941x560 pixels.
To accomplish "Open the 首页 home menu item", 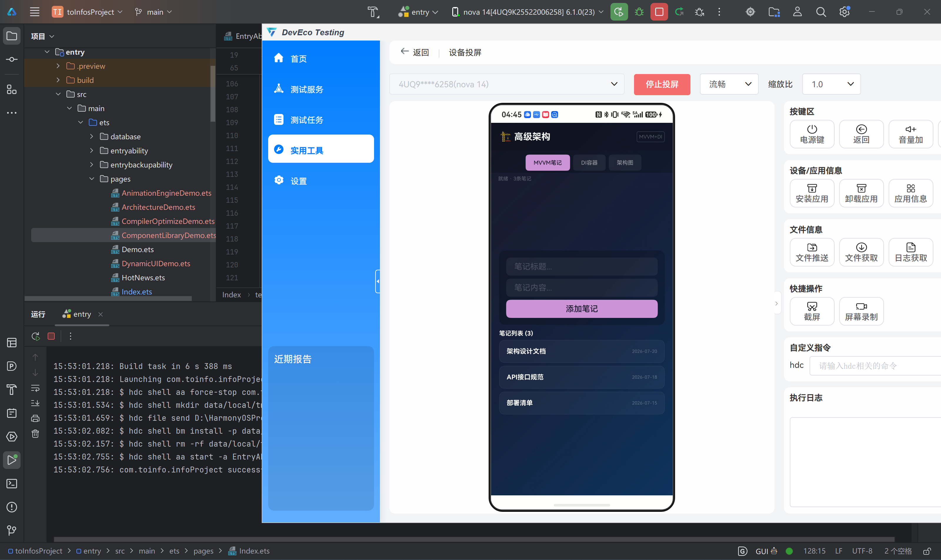I will click(x=321, y=58).
